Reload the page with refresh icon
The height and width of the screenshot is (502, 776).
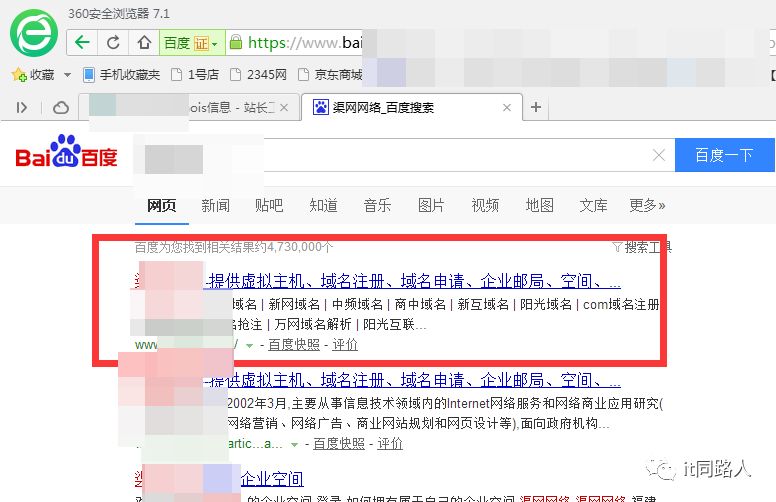[114, 42]
